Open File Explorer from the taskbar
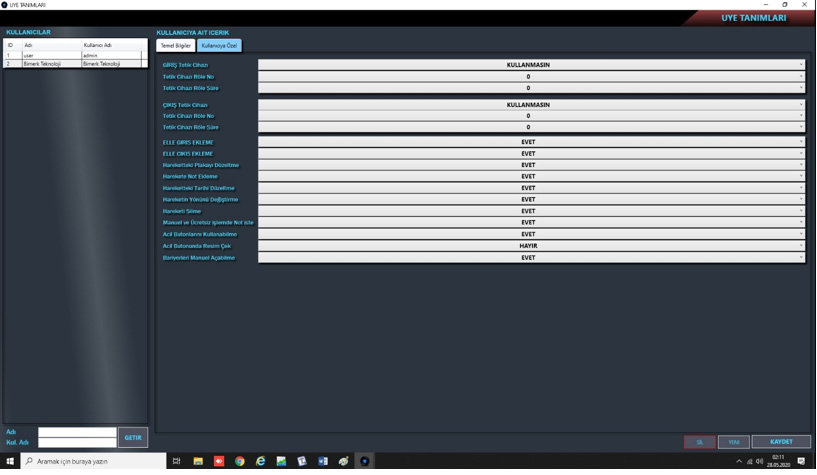Viewport: 817px width, 475px height. 198,461
